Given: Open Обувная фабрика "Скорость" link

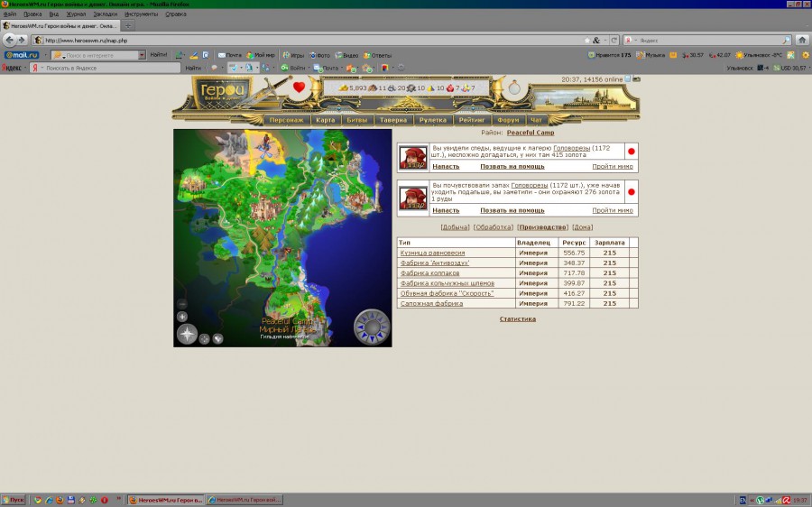Looking at the screenshot, I should click(x=447, y=293).
